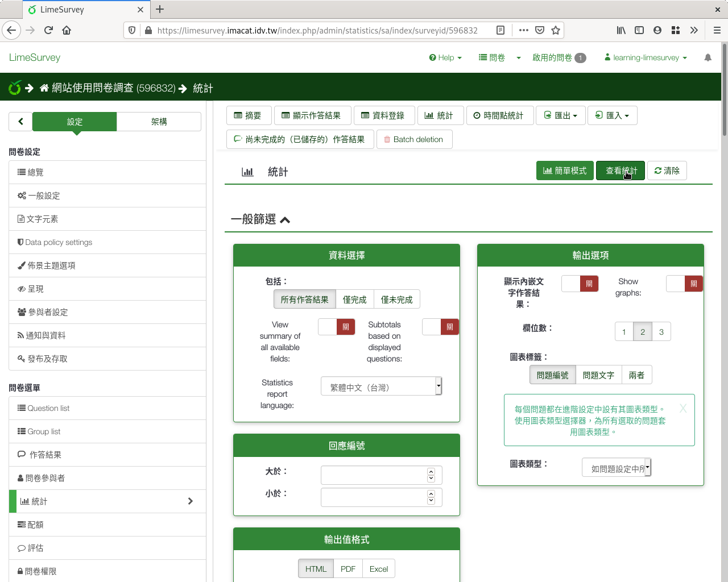The width and height of the screenshot is (728, 582).
Task: Go to browser Home icon
Action: [67, 30]
